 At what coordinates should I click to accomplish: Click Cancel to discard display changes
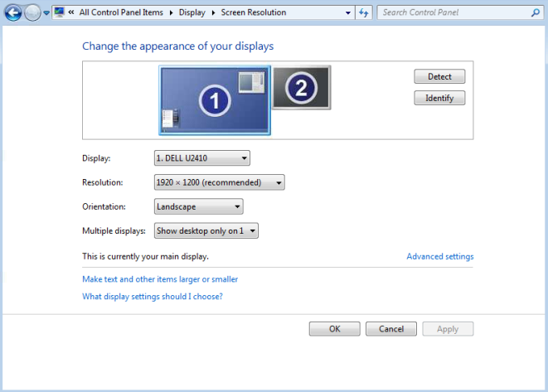(x=390, y=329)
